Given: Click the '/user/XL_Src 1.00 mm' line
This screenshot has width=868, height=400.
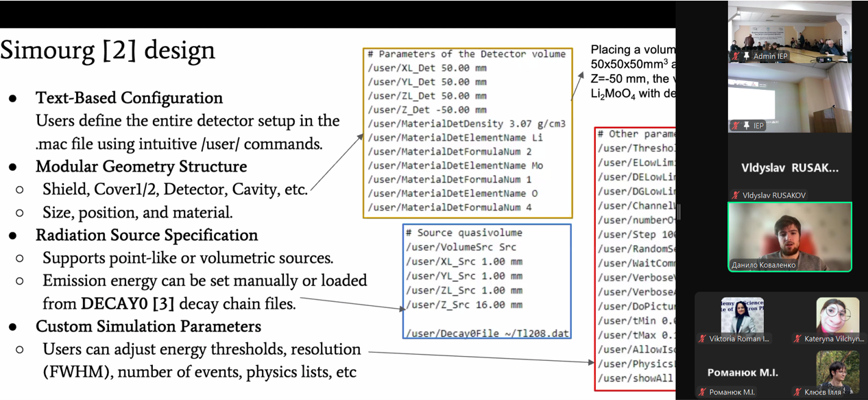Looking at the screenshot, I should pos(463,261).
